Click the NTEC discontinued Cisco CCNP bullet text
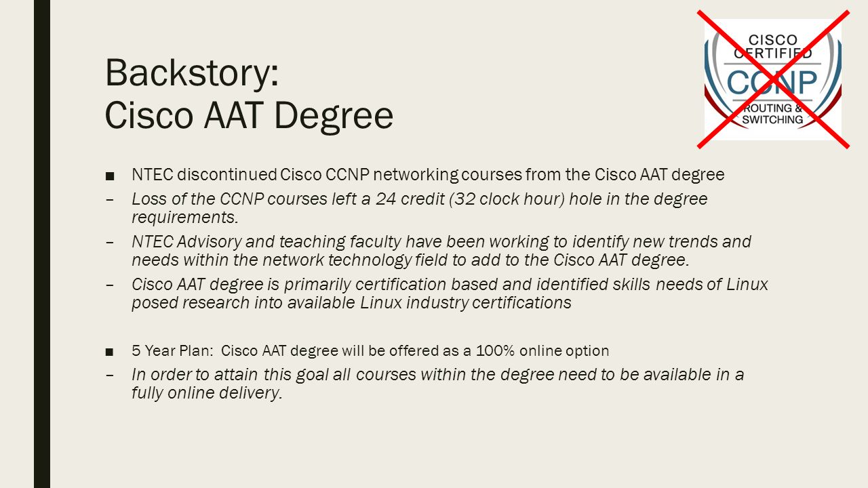 pyautogui.click(x=428, y=175)
